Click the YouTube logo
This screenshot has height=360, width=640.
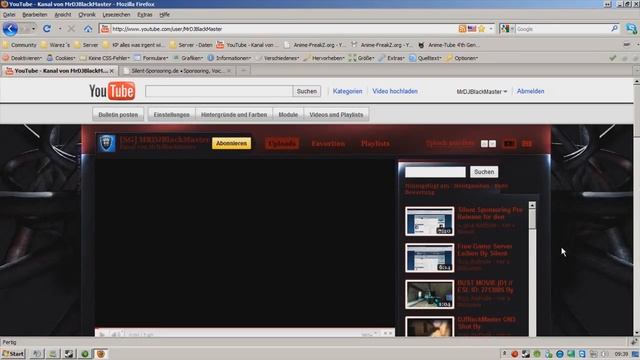[x=112, y=91]
